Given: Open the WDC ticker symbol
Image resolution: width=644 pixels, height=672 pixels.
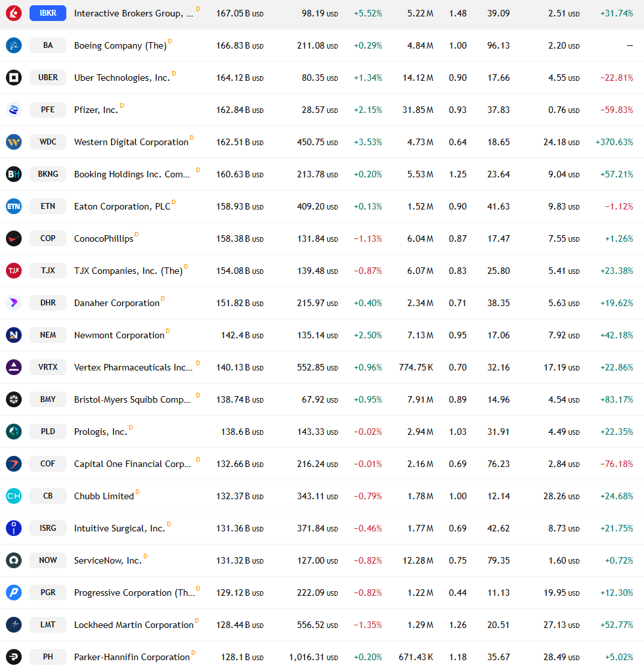Looking at the screenshot, I should coord(48,142).
